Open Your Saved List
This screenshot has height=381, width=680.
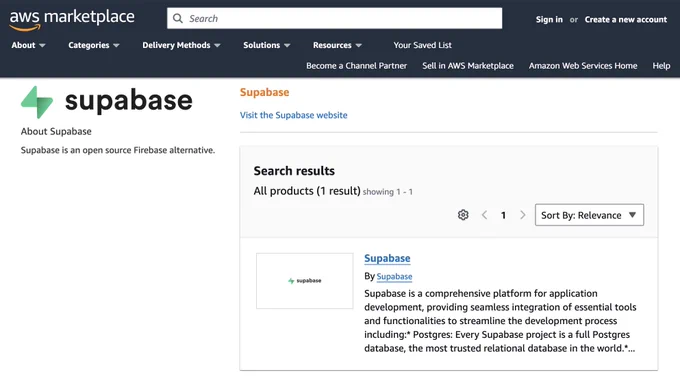(x=422, y=45)
